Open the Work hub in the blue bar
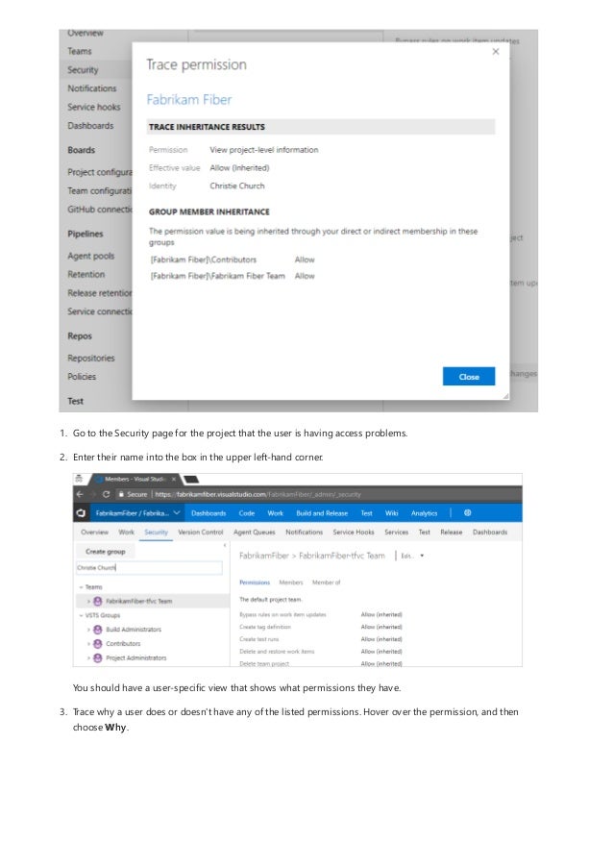 tap(276, 513)
